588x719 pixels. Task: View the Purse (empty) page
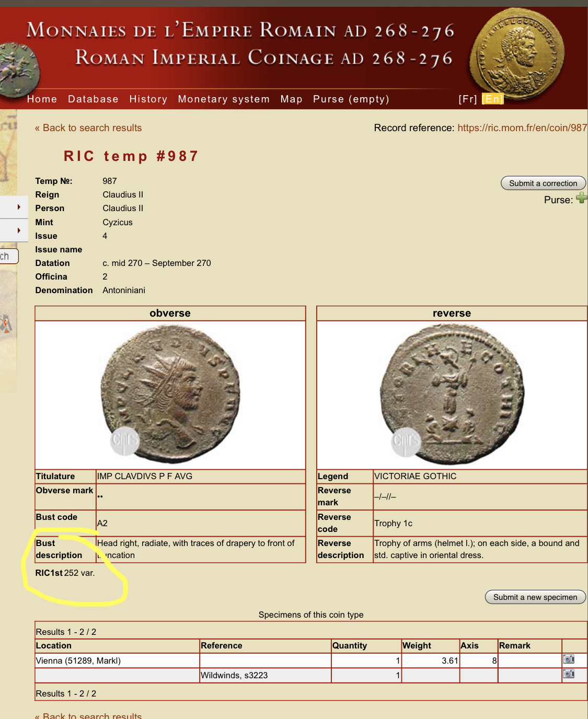tap(351, 99)
